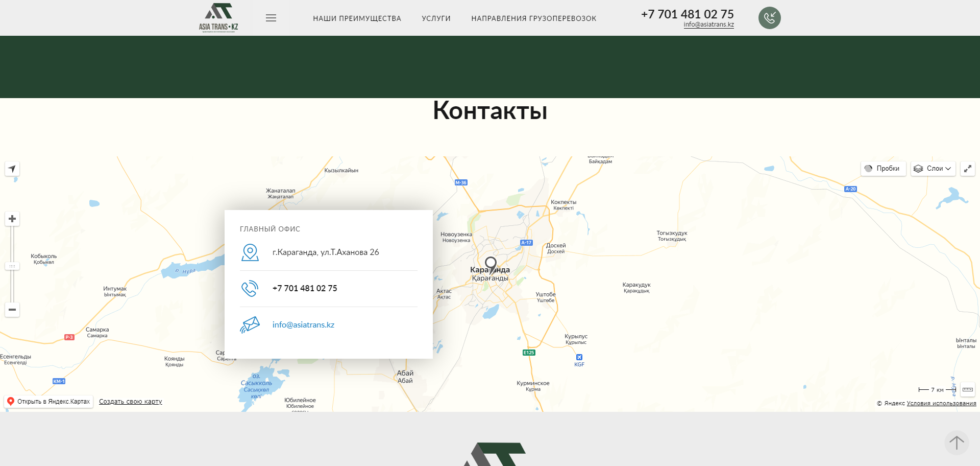980x466 pixels.
Task: Click the Тогызкудук label on map
Action: tap(672, 236)
